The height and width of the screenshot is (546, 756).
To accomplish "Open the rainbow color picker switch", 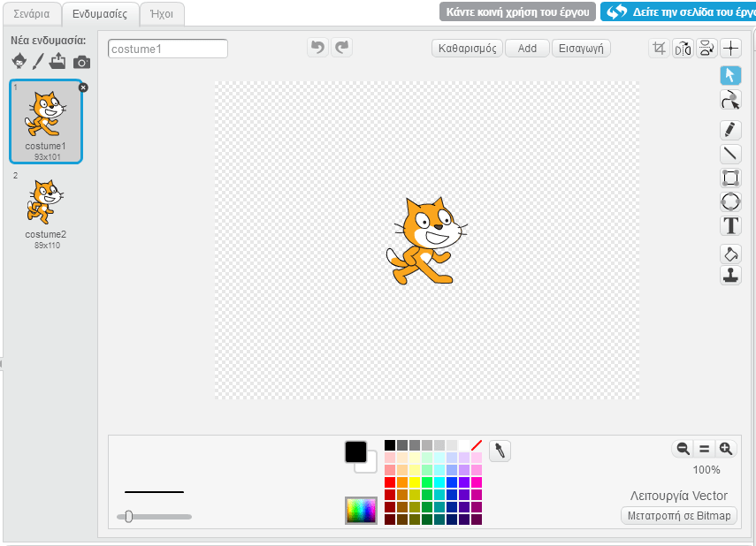I will tap(361, 511).
